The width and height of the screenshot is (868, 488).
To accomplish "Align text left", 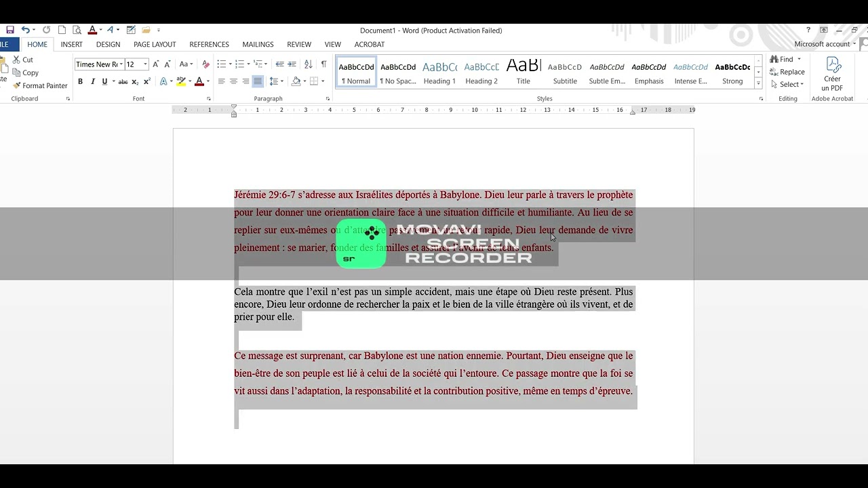I will pos(221,81).
